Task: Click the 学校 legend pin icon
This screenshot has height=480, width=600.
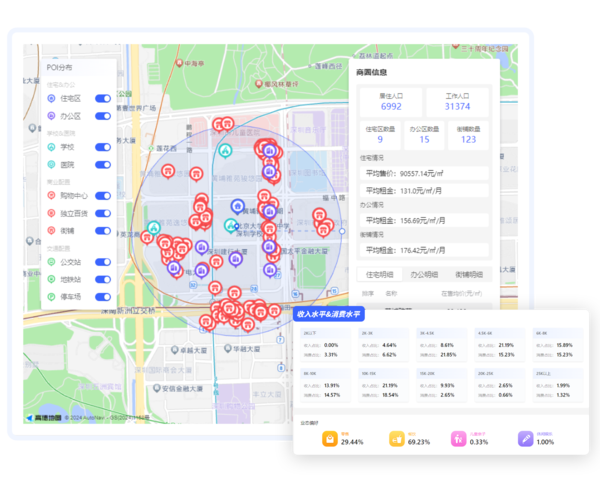Action: click(51, 147)
